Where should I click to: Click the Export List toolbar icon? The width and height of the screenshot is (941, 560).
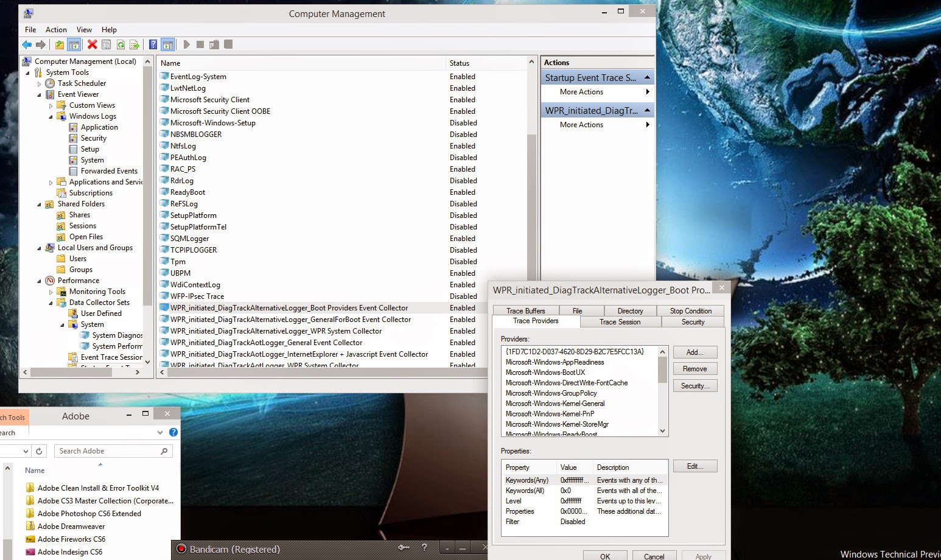pos(135,44)
